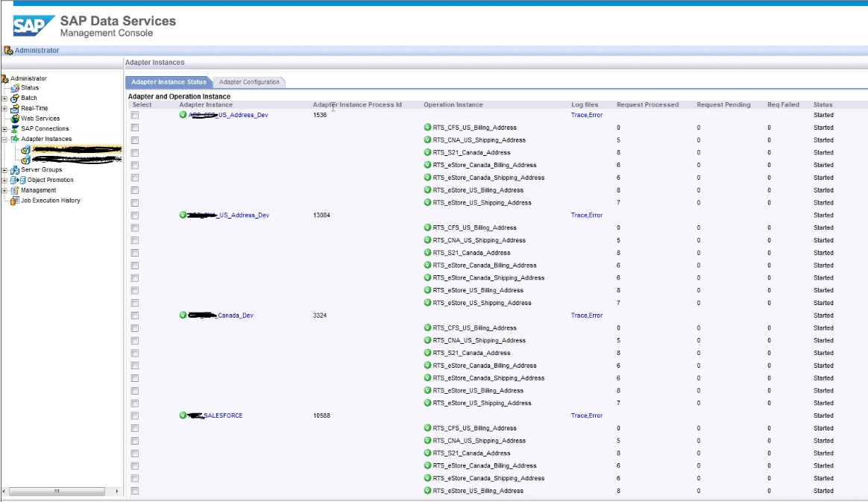Click the "Req Failed" column header
The height and width of the screenshot is (502, 868).
tap(783, 104)
